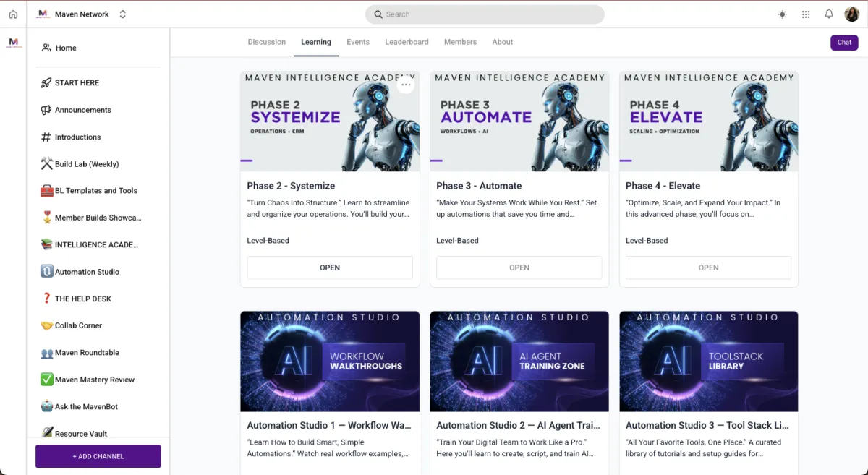868x475 pixels.
Task: Open Ask the MavenBot channel
Action: pos(85,407)
